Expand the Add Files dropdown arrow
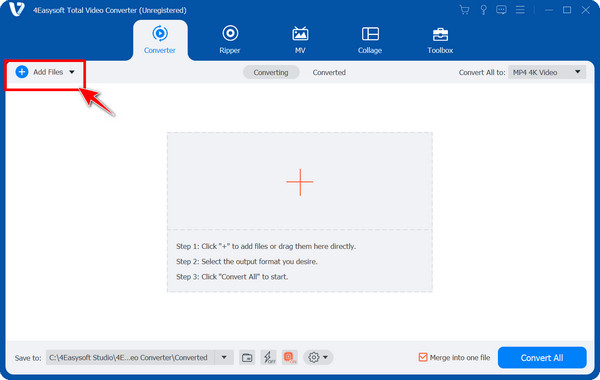600x380 pixels. point(72,72)
